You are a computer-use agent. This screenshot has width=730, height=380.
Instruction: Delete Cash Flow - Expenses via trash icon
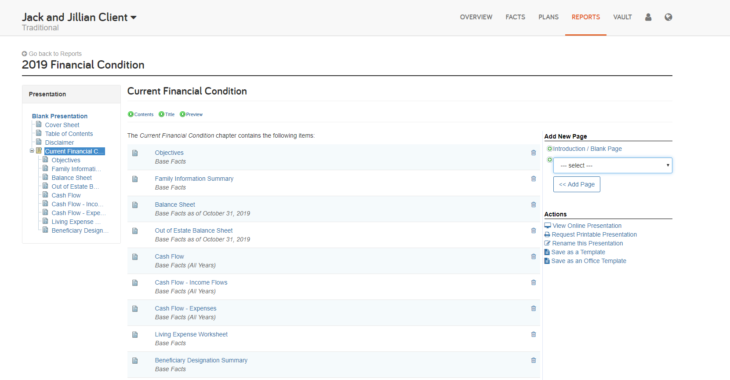[x=534, y=308]
